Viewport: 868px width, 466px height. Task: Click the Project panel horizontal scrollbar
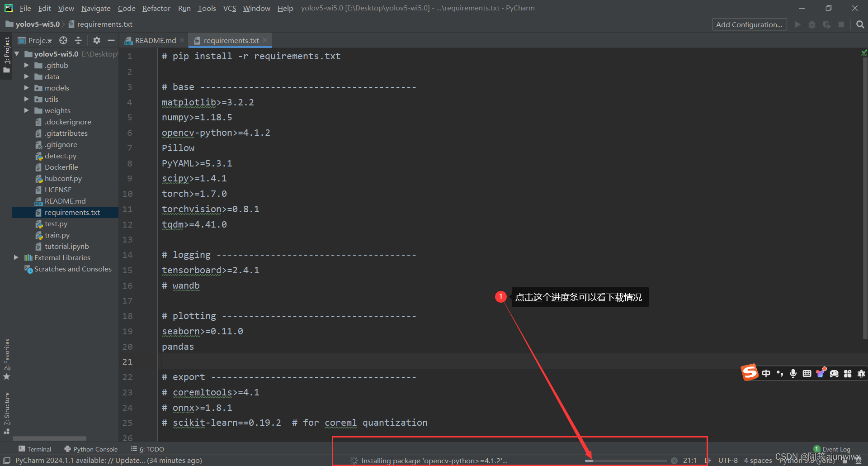[49, 438]
